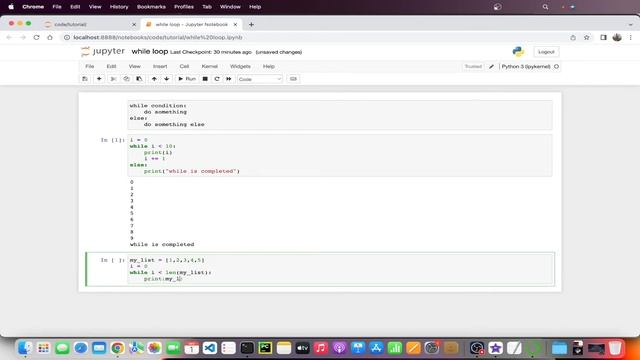
Task: Open the cell type dropdown showing Code
Action: coord(260,79)
